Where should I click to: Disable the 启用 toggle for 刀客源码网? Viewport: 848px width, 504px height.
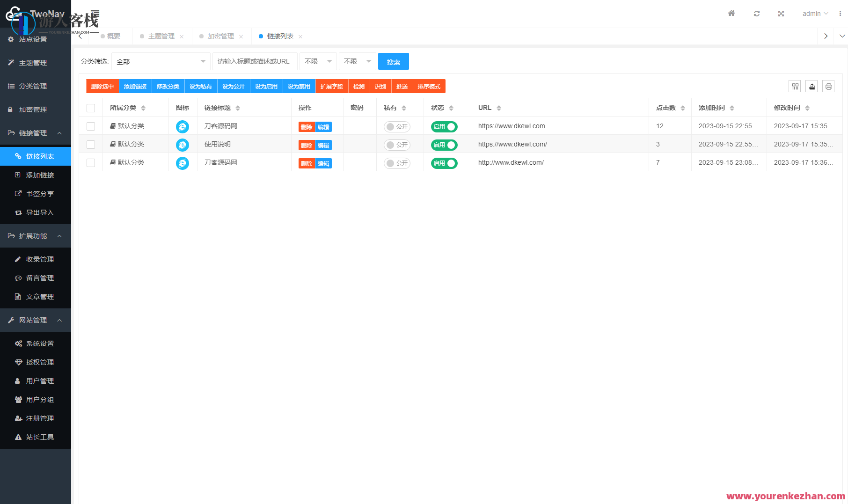coord(444,126)
